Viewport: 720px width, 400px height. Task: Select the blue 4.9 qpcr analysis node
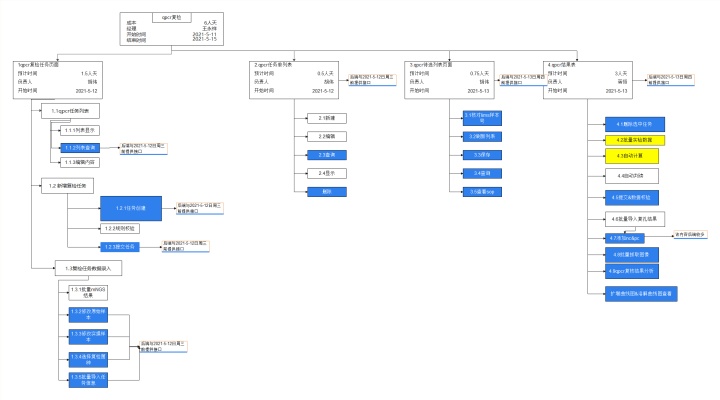(x=632, y=271)
